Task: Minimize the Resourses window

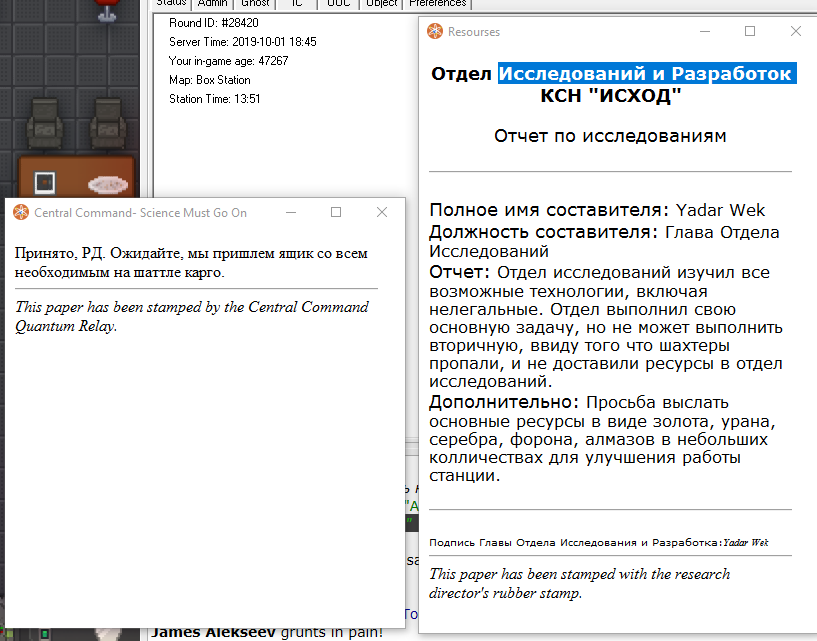Action: click(x=703, y=32)
